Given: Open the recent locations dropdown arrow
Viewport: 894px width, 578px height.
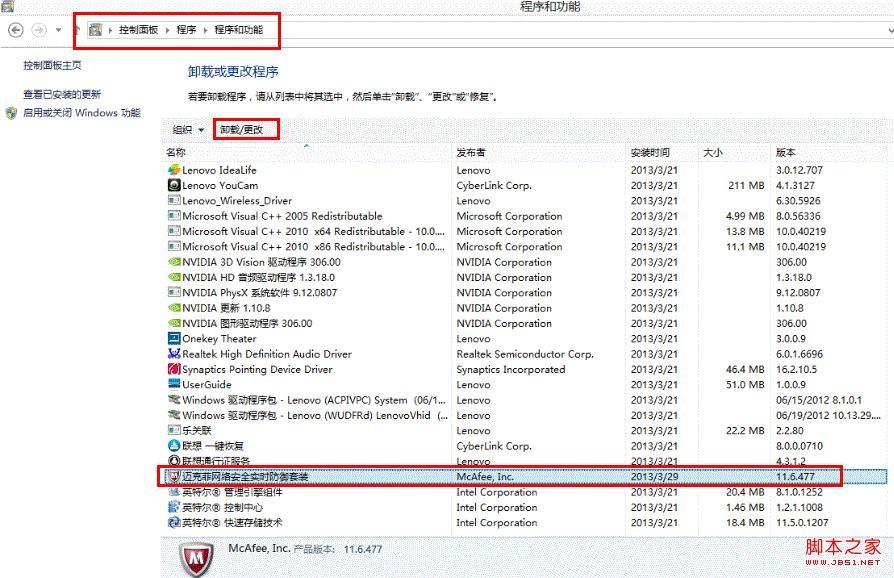Looking at the screenshot, I should pyautogui.click(x=59, y=30).
